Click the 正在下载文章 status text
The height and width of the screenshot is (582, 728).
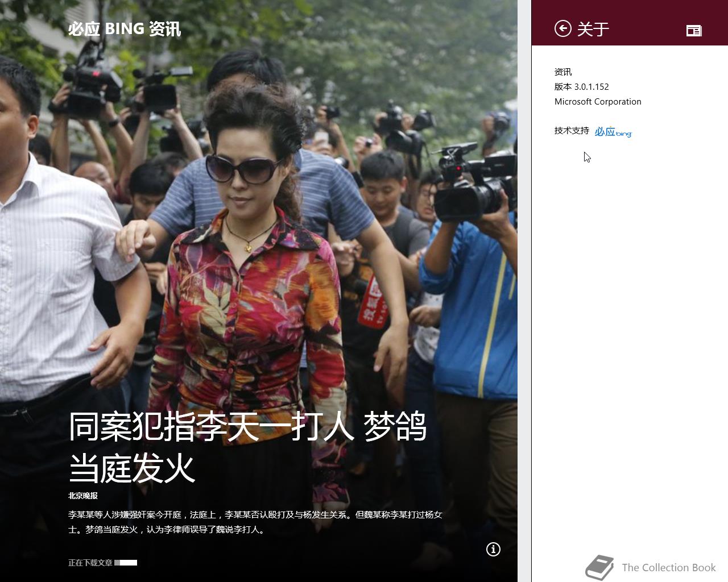[x=90, y=563]
